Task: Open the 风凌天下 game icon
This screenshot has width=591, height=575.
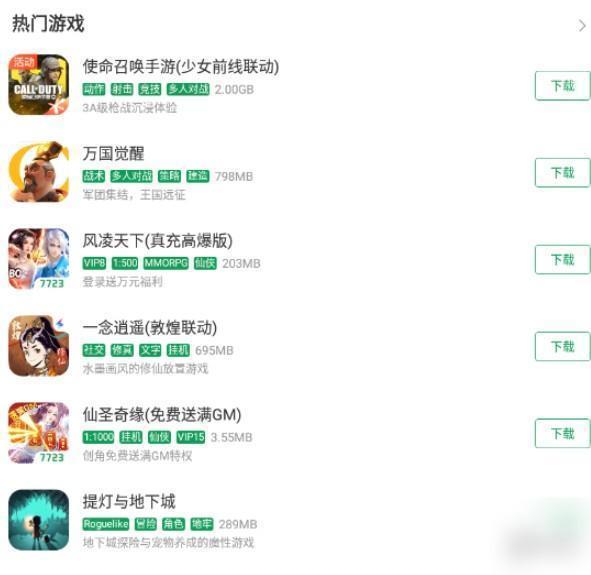Action: point(38,258)
